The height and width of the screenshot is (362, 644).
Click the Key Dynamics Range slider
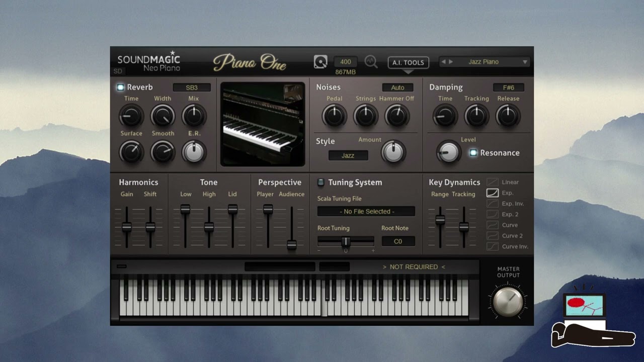coord(440,220)
